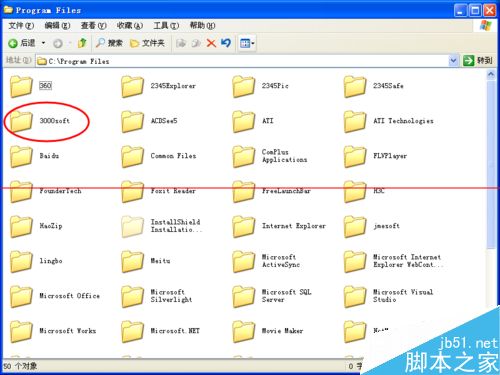Select the Meitu folder
This screenshot has height=375, width=500.
(146, 261)
